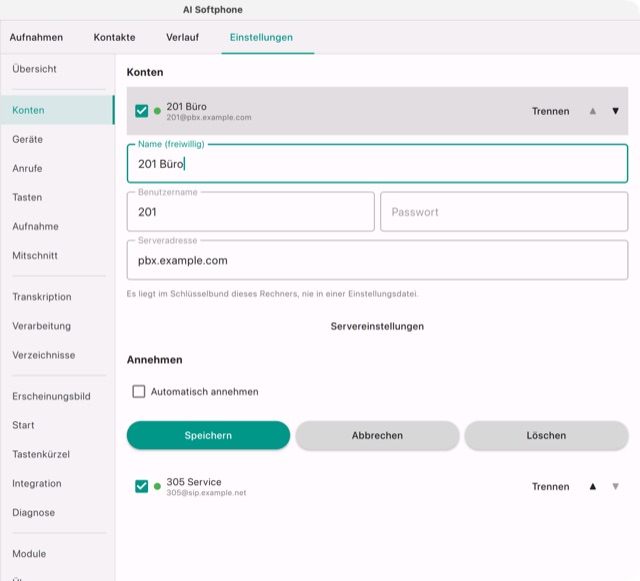Click down arrow on 305 Service account

tap(615, 486)
